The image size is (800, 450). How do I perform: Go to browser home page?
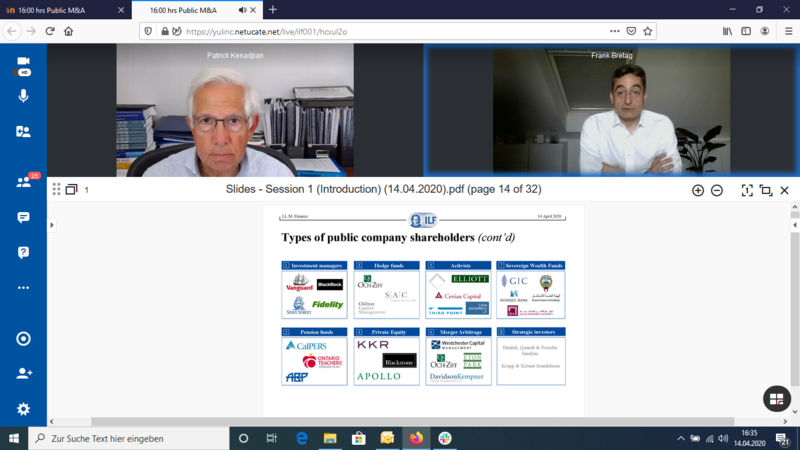point(68,32)
